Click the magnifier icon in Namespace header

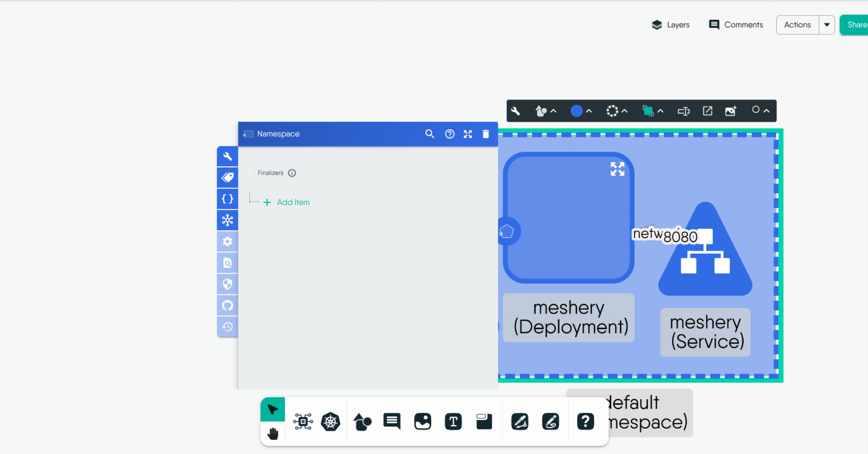pyautogui.click(x=429, y=134)
